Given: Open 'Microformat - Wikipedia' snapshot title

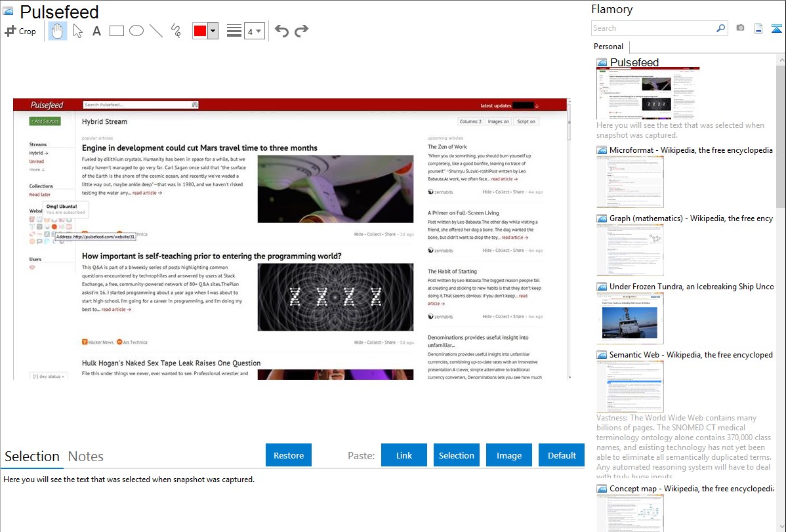Looking at the screenshot, I should tap(691, 150).
